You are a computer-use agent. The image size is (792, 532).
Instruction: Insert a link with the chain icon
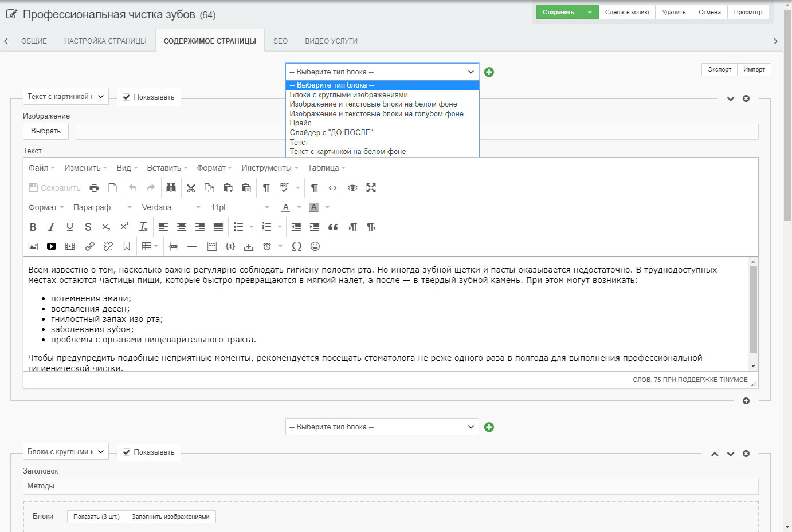90,246
